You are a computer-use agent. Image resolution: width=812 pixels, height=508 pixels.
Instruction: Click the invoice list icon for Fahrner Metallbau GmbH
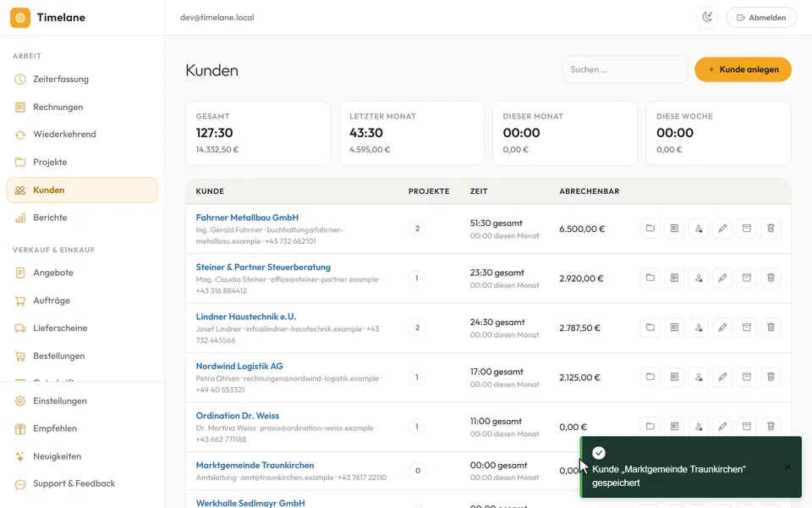(x=674, y=229)
